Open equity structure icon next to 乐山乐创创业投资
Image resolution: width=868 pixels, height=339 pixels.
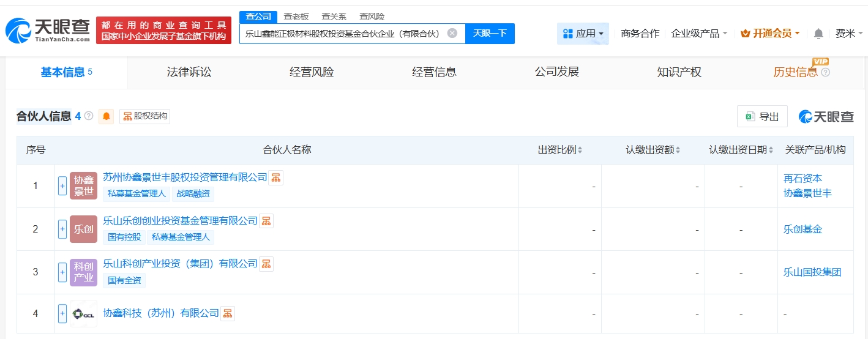coord(266,221)
